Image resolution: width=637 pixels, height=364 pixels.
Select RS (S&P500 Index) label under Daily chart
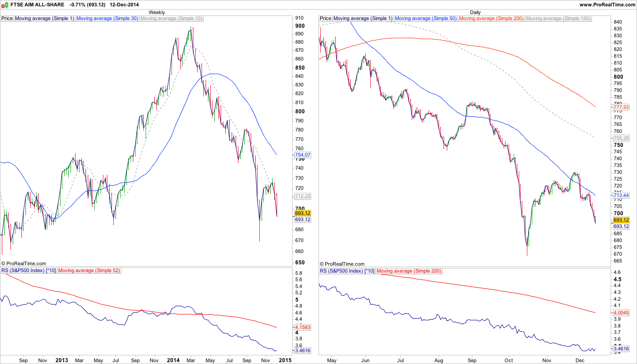[347, 271]
